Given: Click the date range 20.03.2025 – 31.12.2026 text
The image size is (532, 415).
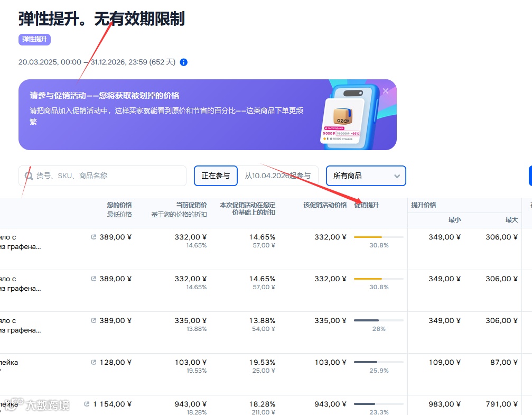Looking at the screenshot, I should [97, 62].
